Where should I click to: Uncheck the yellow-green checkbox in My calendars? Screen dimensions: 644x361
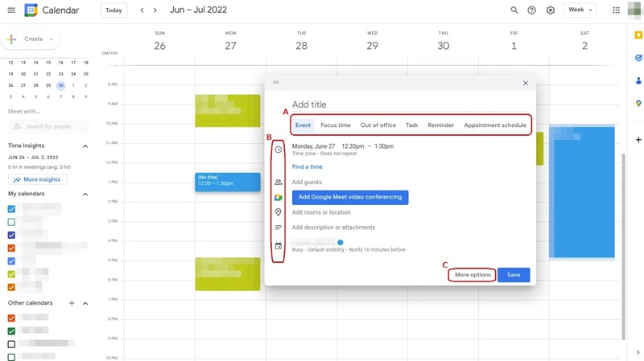[11, 274]
